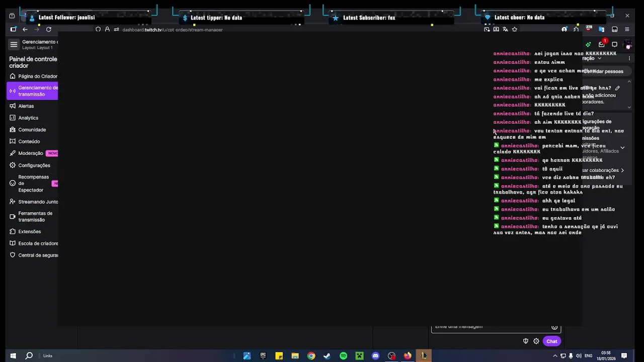Screen dimensions: 644x362
Task: Open File Explorer from taskbar
Action: (x=295, y=355)
